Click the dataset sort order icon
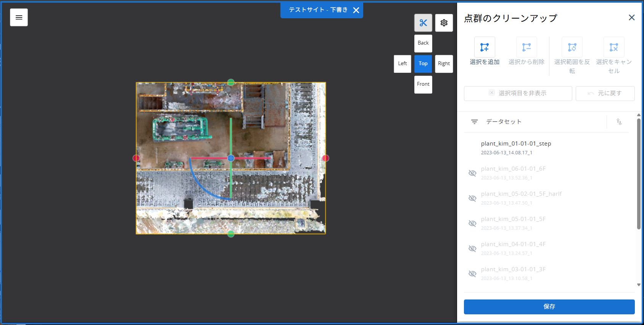This screenshot has width=644, height=325. (619, 122)
